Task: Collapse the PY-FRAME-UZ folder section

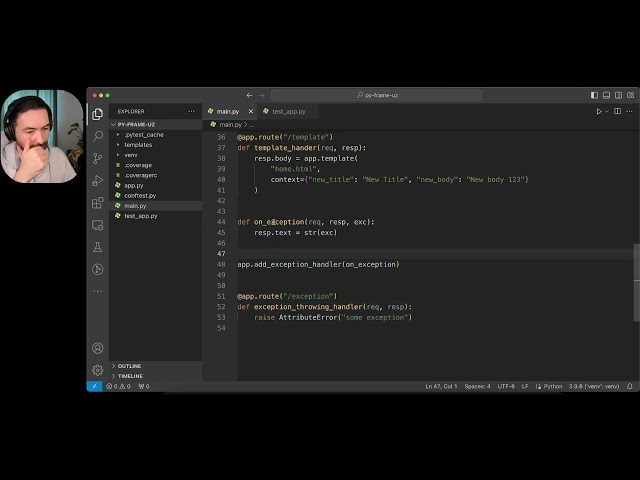Action: [135, 124]
